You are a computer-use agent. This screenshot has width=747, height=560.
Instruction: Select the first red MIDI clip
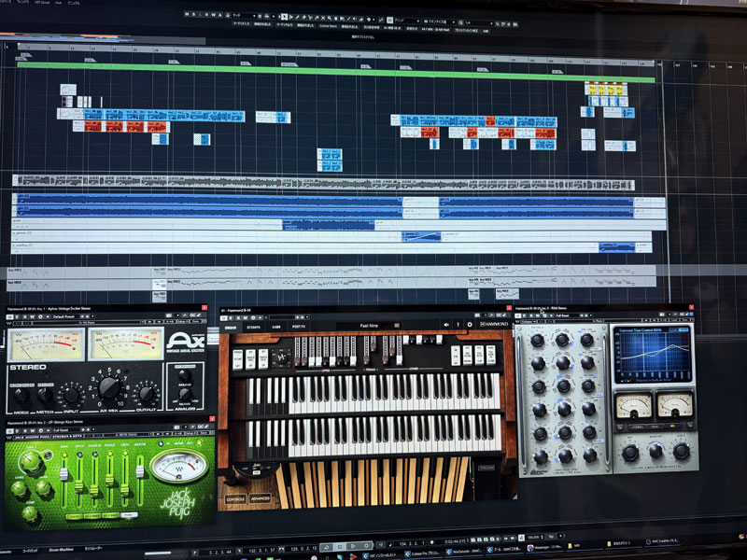(92, 126)
